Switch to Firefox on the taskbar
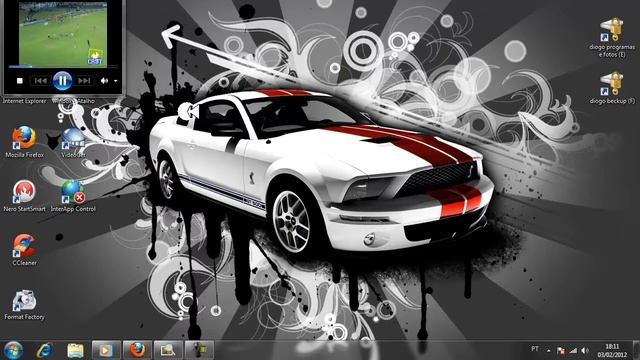Screen dimensions: 640x360 [x=137, y=350]
